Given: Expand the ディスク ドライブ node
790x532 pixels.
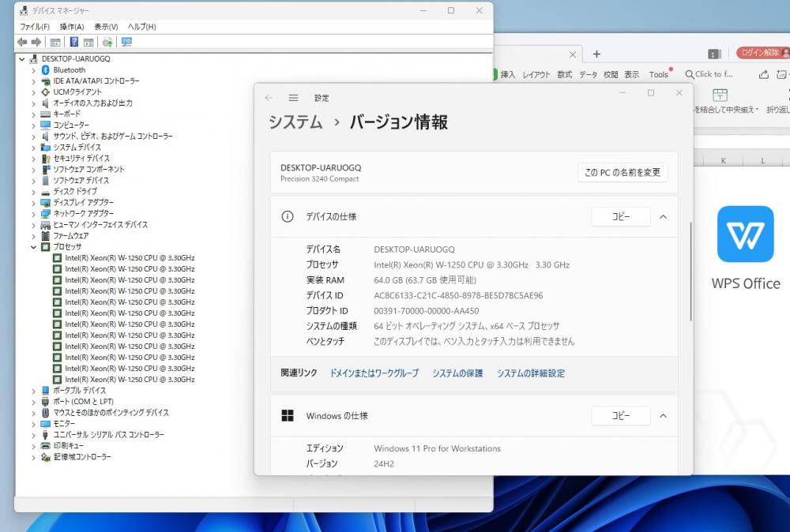Looking at the screenshot, I should pyautogui.click(x=33, y=191).
